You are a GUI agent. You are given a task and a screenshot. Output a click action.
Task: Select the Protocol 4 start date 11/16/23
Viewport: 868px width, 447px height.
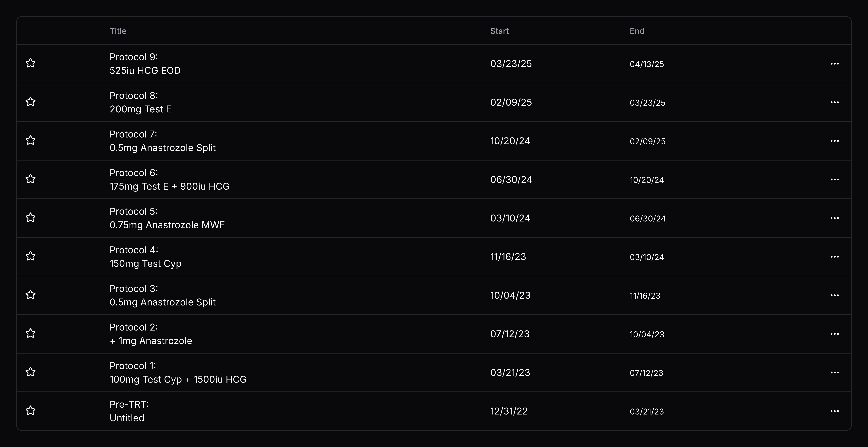click(508, 257)
